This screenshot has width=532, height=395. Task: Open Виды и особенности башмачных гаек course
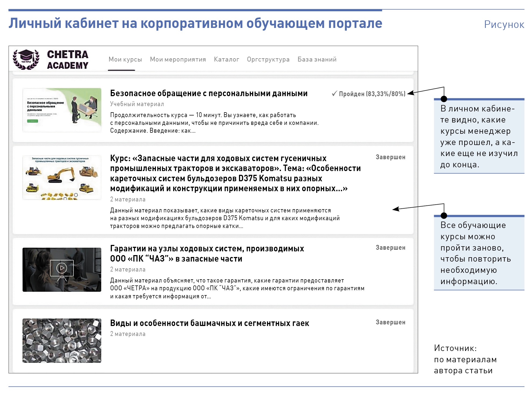209,323
